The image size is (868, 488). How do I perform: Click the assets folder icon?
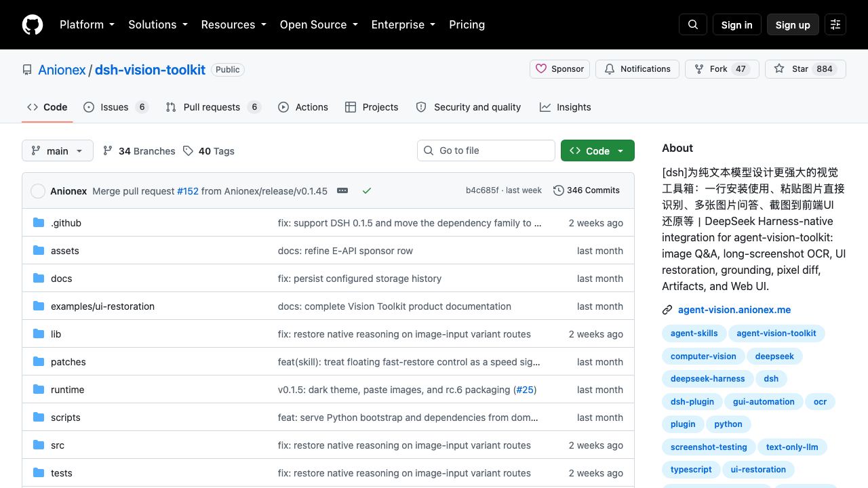coord(39,251)
